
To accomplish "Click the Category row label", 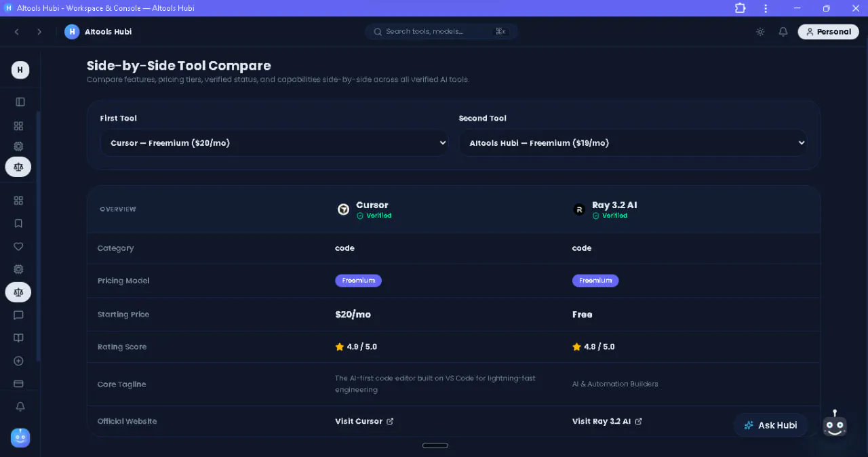I will click(x=115, y=248).
